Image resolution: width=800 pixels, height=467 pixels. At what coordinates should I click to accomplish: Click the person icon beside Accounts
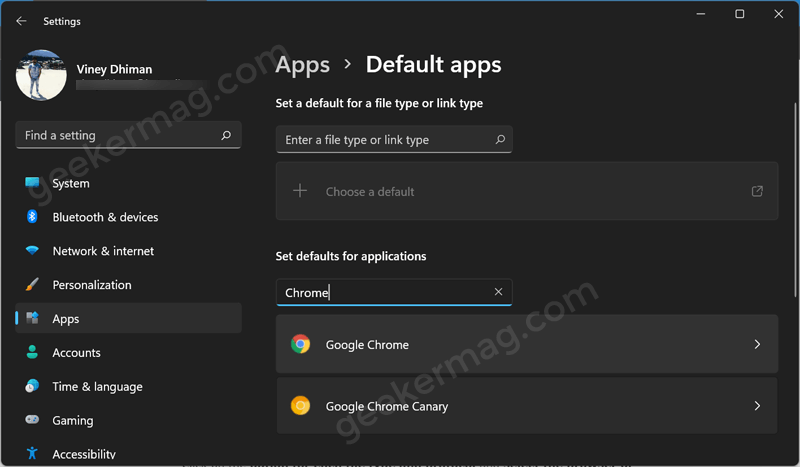[32, 352]
